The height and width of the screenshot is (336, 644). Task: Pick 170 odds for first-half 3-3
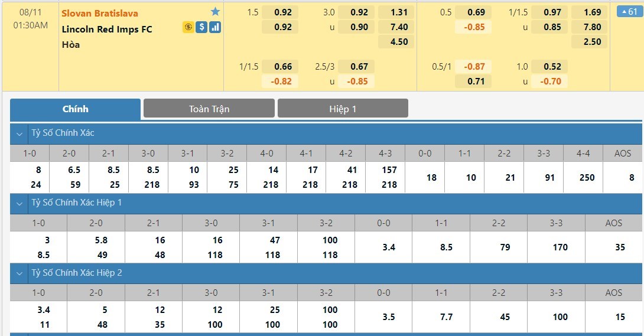(556, 247)
